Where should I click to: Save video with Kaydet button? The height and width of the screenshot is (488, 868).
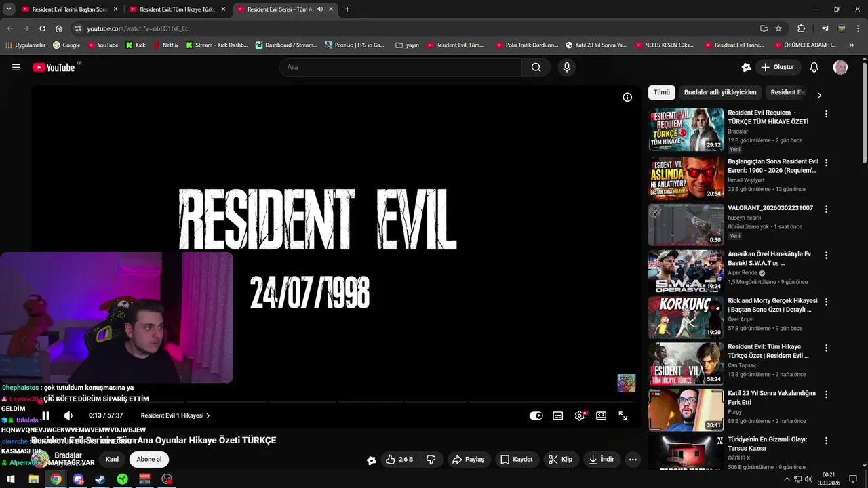tap(517, 460)
